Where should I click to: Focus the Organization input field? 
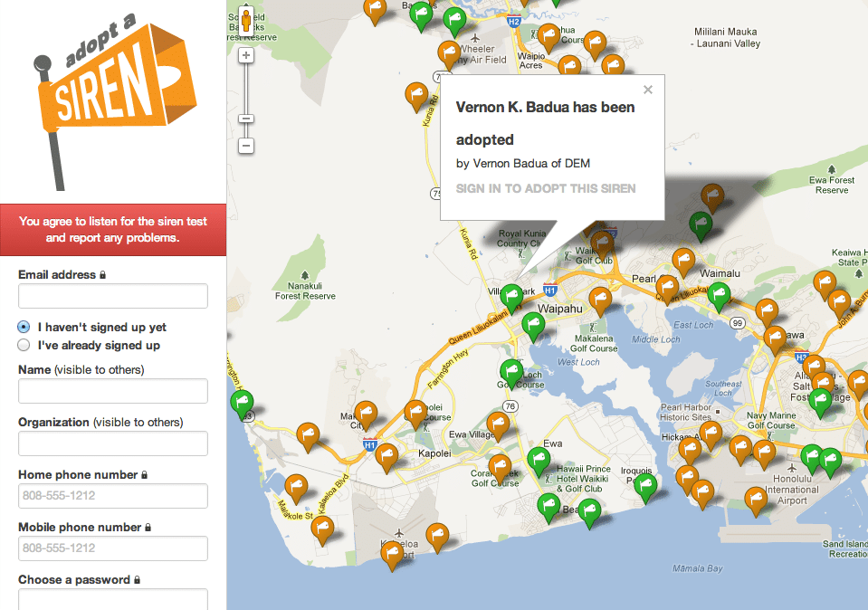[x=113, y=443]
